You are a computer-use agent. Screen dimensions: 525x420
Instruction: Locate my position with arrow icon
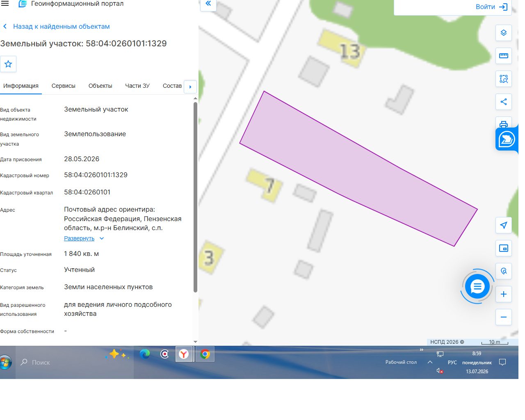pos(504,225)
